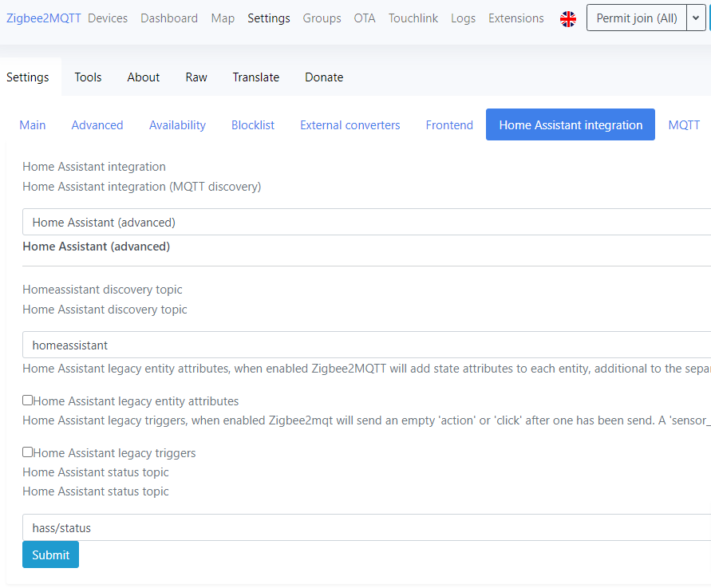Go to the Groups page
The height and width of the screenshot is (588, 711).
click(322, 18)
